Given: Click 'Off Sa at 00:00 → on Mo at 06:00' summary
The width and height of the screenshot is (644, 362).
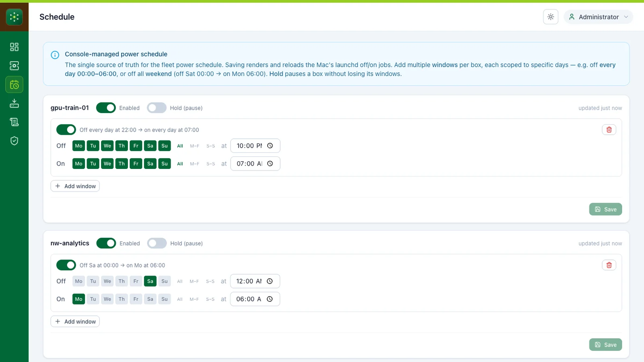Looking at the screenshot, I should pos(122,265).
